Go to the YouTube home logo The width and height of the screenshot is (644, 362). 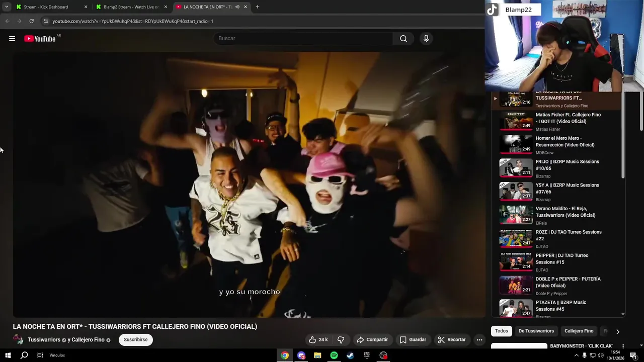coord(40,39)
